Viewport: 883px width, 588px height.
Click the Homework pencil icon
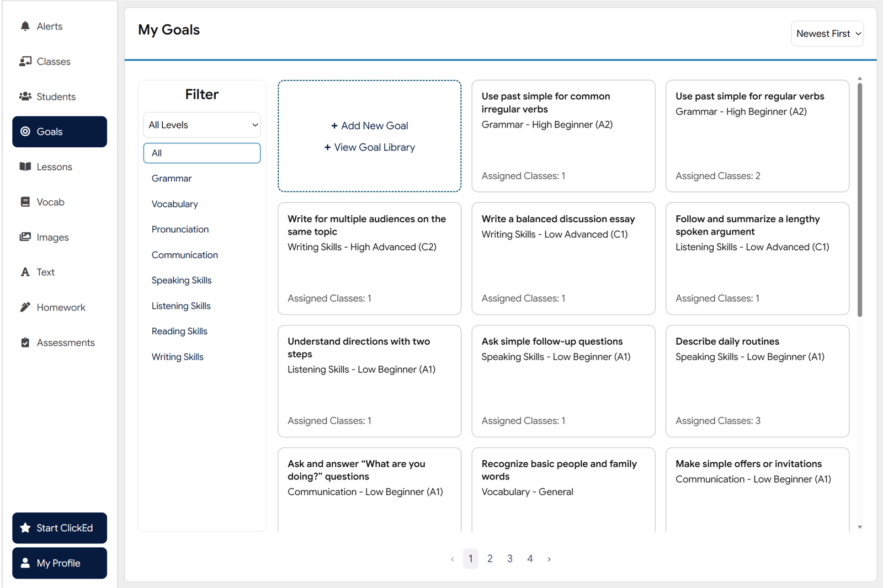[25, 307]
